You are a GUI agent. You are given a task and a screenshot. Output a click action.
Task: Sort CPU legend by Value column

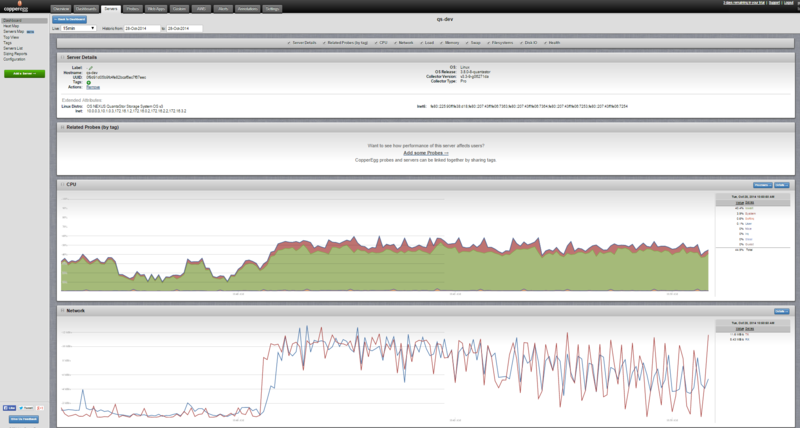[739, 203]
